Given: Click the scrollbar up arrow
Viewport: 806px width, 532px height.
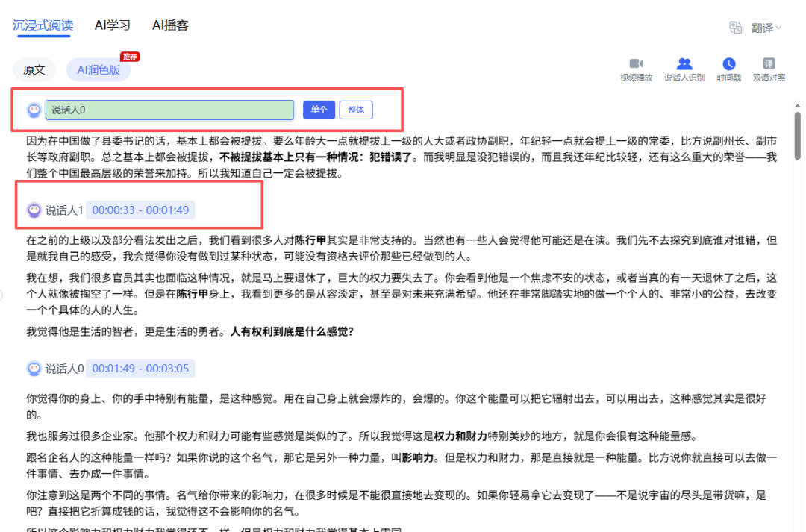Looking at the screenshot, I should (797, 106).
